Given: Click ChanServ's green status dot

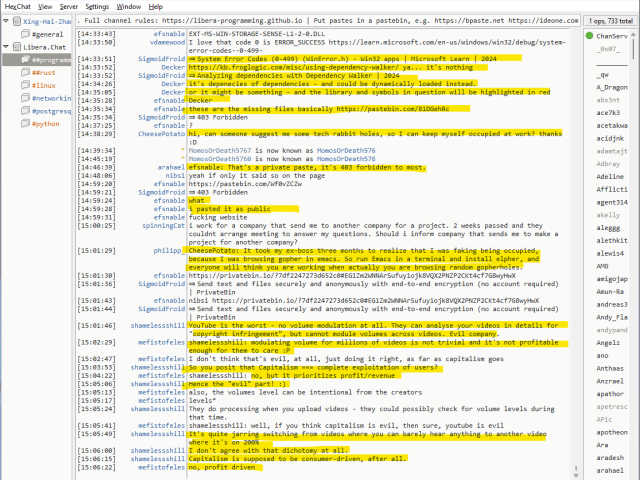Looking at the screenshot, I should (x=588, y=35).
